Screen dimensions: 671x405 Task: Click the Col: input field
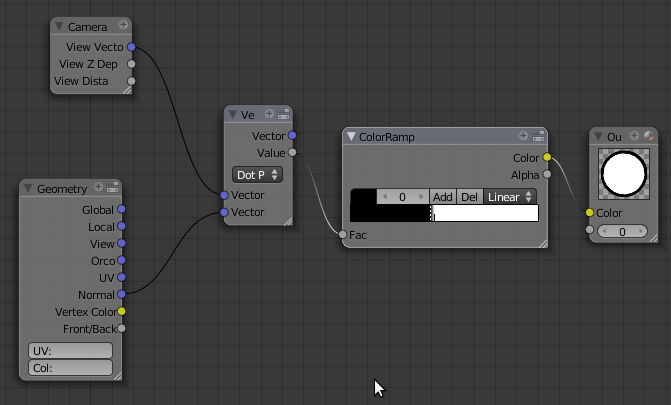tap(70, 368)
